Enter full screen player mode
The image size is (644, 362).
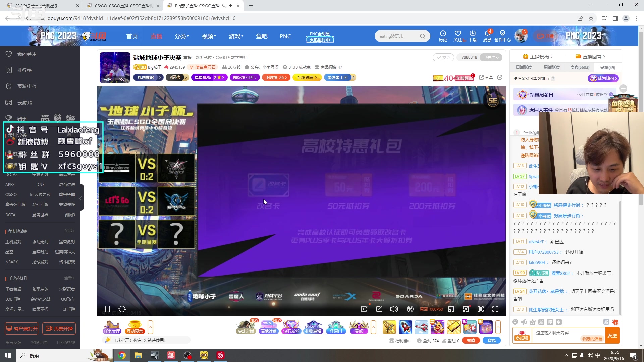(x=495, y=309)
